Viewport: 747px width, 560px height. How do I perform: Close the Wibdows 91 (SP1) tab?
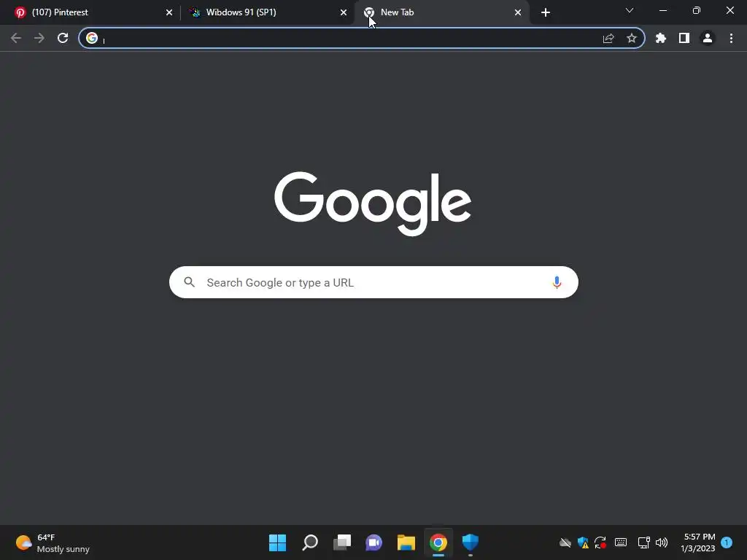pyautogui.click(x=344, y=12)
